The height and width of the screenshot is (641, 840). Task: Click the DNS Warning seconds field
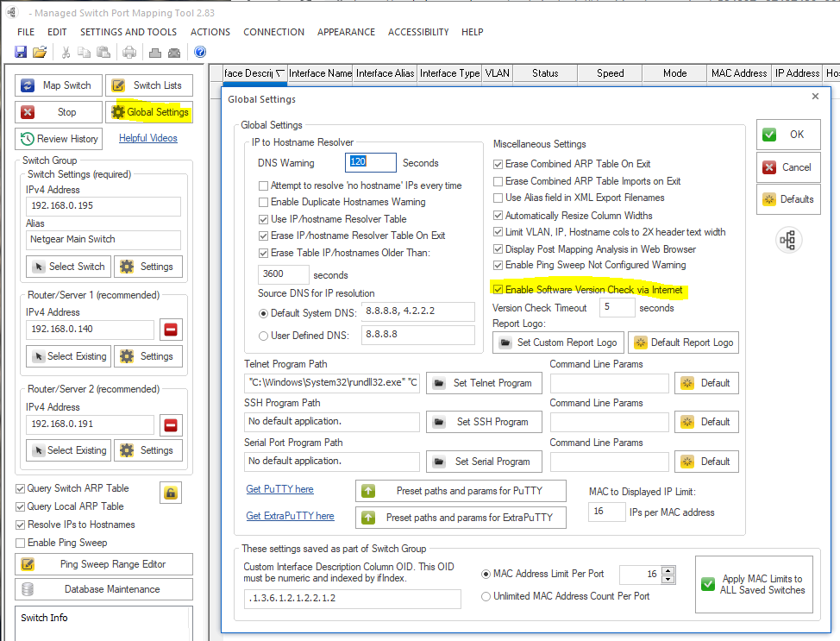click(x=371, y=162)
